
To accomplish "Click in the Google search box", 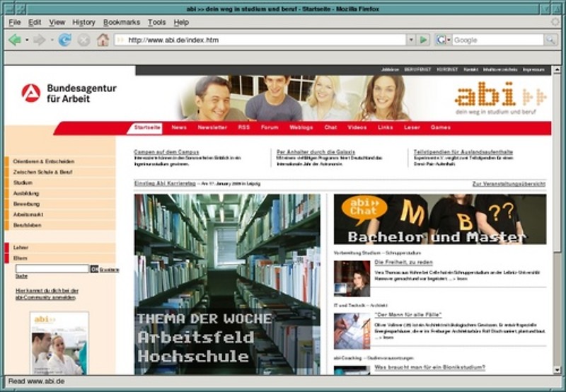I will [498, 40].
